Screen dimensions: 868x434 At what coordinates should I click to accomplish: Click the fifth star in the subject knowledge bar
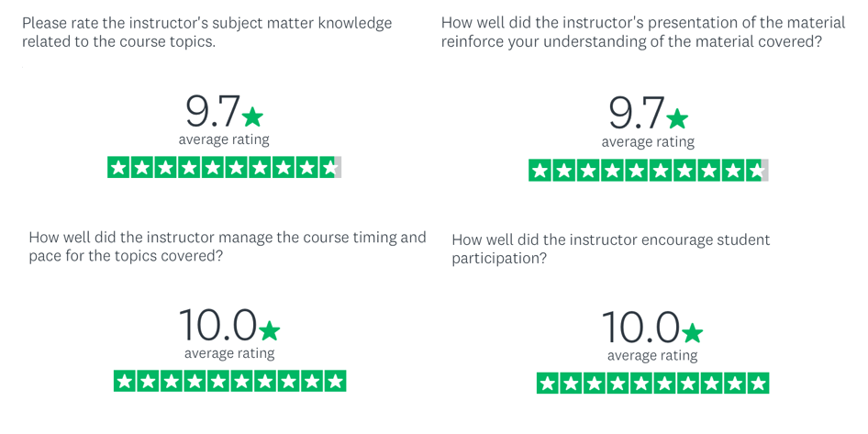click(213, 168)
